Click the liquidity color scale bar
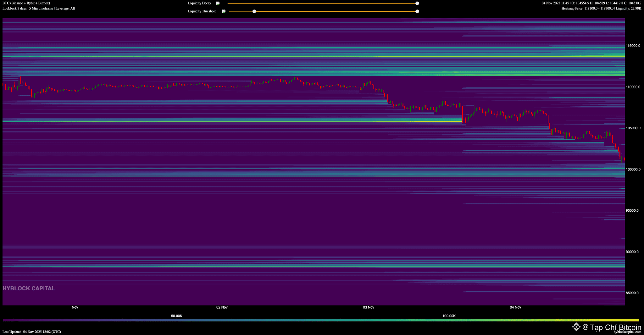This screenshot has height=335, width=644. 321,320
